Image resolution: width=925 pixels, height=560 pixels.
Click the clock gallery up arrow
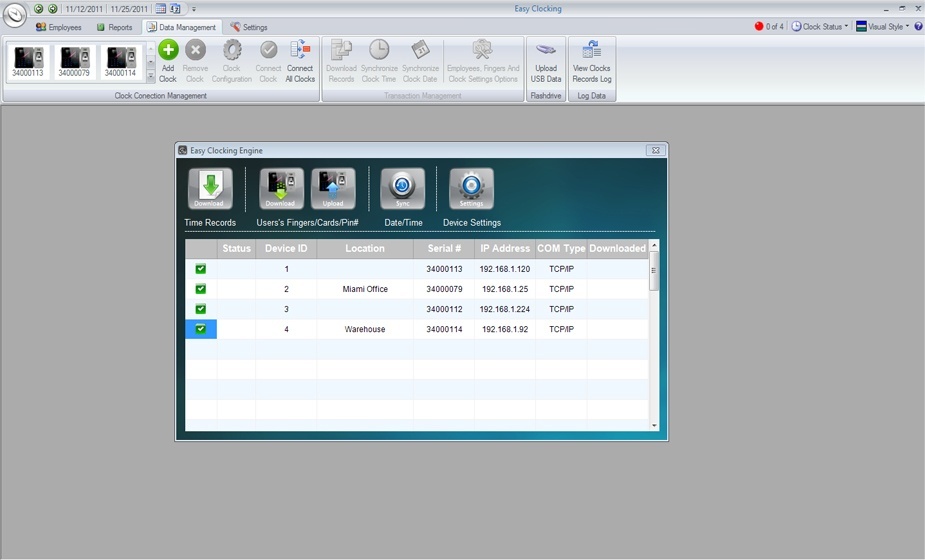pos(150,48)
